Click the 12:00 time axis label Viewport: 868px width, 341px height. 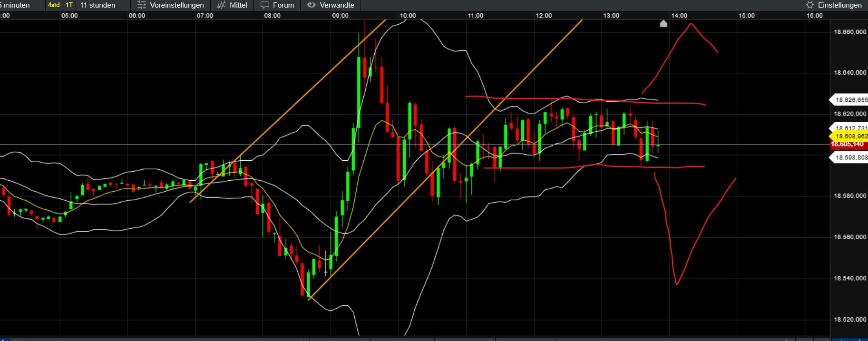tap(544, 16)
